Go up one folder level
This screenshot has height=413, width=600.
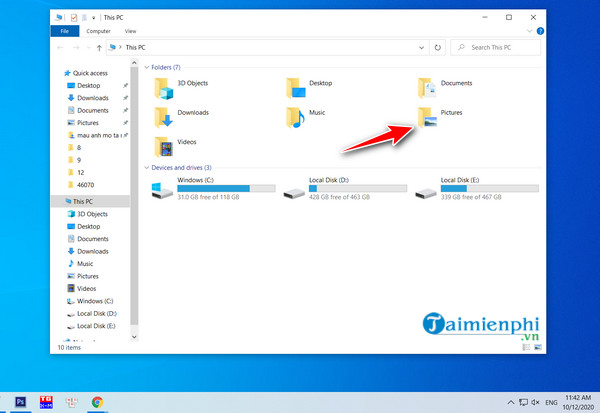(x=99, y=48)
